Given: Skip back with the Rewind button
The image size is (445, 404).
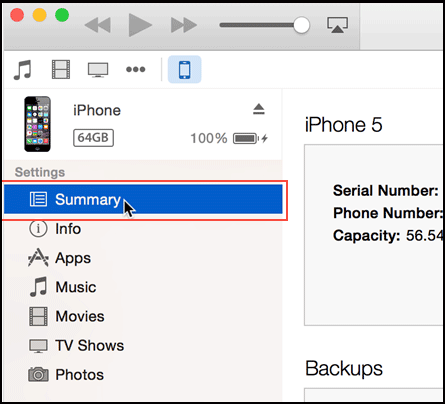Looking at the screenshot, I should click(97, 25).
